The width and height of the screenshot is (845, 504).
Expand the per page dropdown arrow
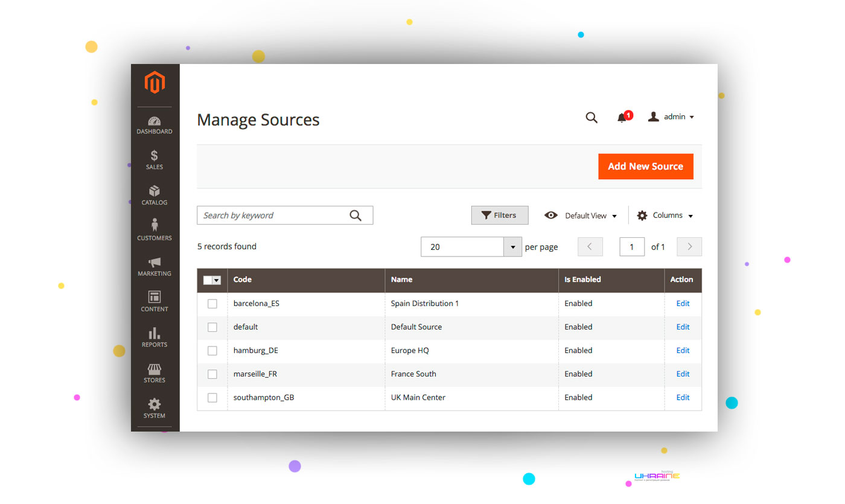point(513,247)
